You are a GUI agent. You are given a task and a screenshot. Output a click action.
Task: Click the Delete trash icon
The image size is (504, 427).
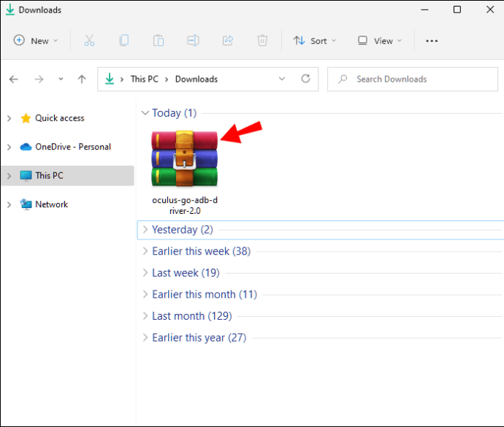tap(262, 40)
